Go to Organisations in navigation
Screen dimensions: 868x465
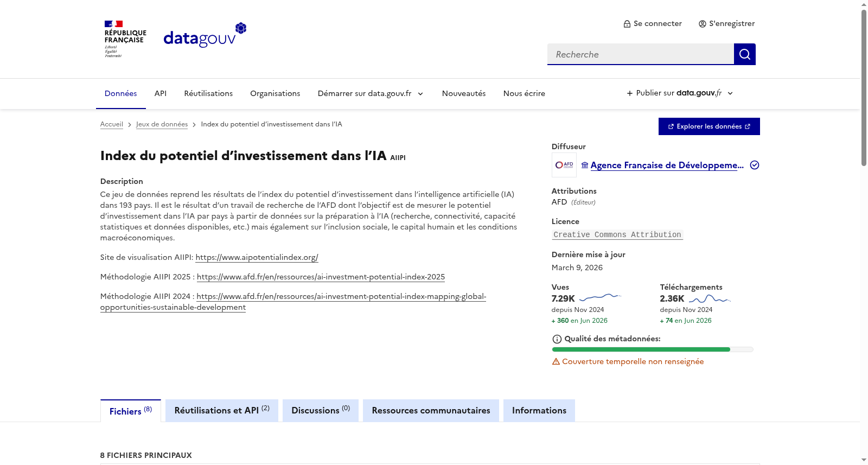click(x=275, y=93)
